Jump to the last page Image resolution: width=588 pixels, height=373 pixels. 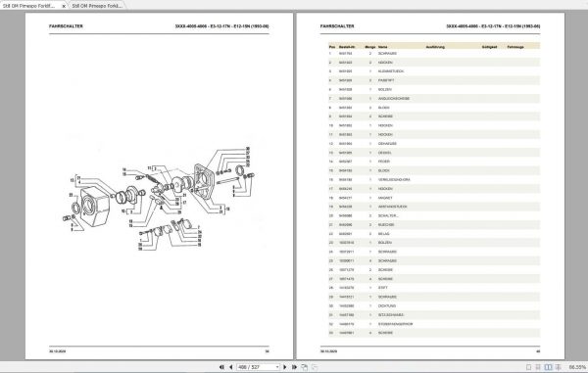pyautogui.click(x=294, y=367)
